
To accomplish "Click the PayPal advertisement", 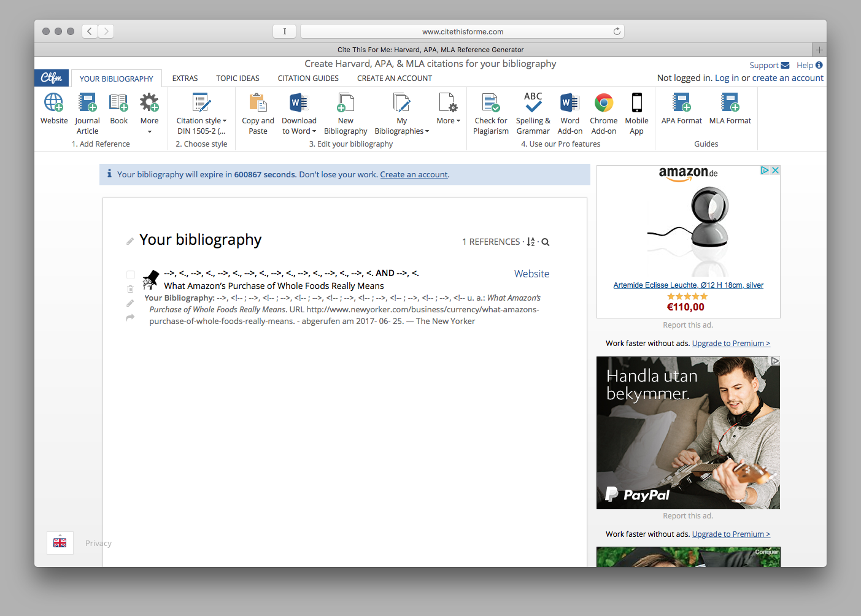I will (x=688, y=433).
